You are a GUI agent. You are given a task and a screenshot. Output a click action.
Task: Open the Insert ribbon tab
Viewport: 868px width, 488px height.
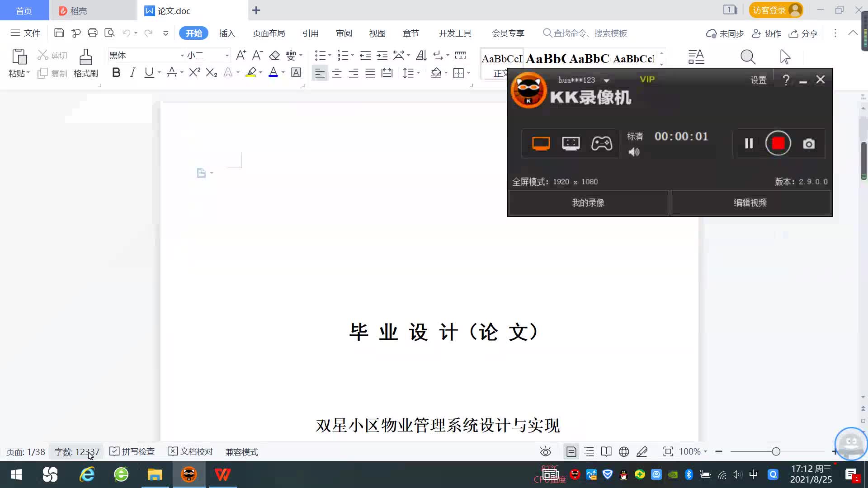[x=227, y=33]
